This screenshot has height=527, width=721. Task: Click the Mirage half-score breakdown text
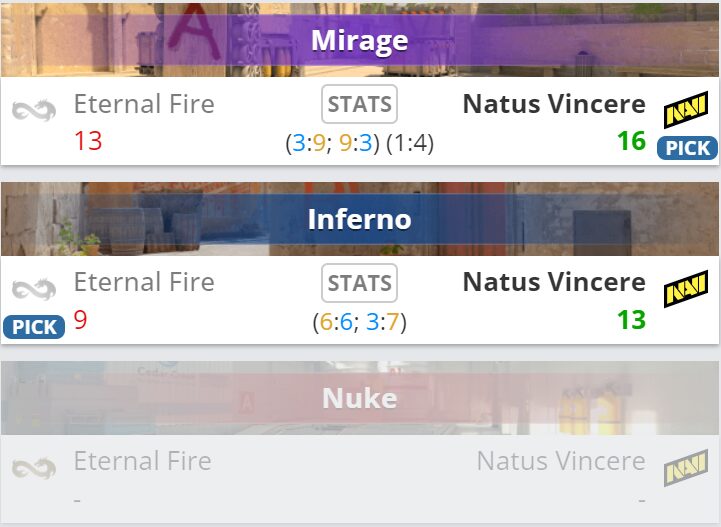[x=359, y=143]
